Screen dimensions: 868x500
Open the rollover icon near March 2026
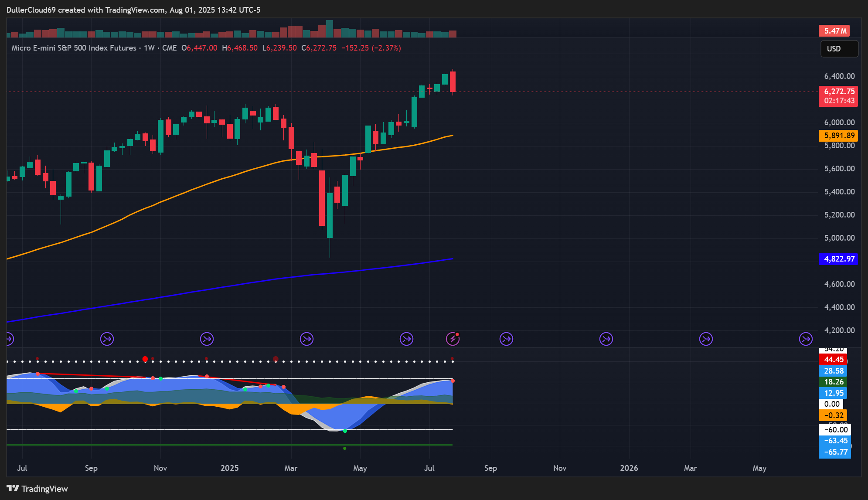706,339
